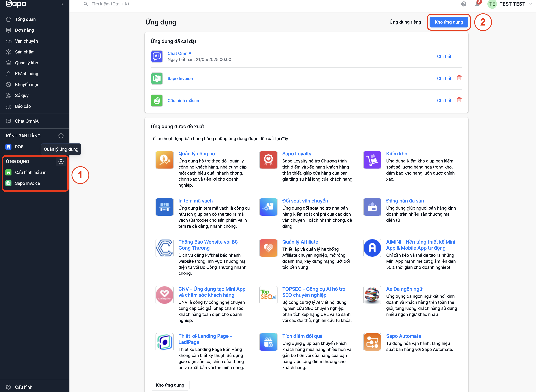
Task: Click the Sapo Automate app icon
Action: [x=372, y=342]
